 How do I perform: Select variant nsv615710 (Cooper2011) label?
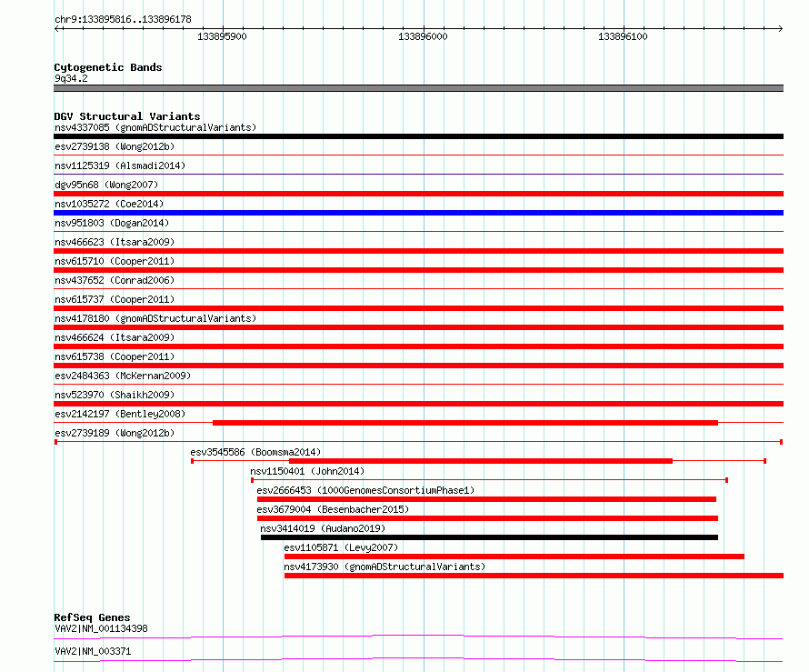click(x=115, y=261)
